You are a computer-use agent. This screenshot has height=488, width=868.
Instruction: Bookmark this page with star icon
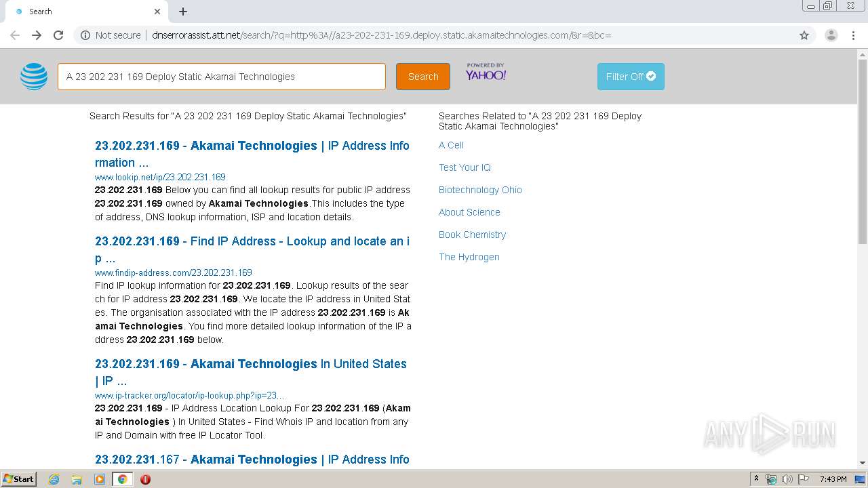point(804,35)
